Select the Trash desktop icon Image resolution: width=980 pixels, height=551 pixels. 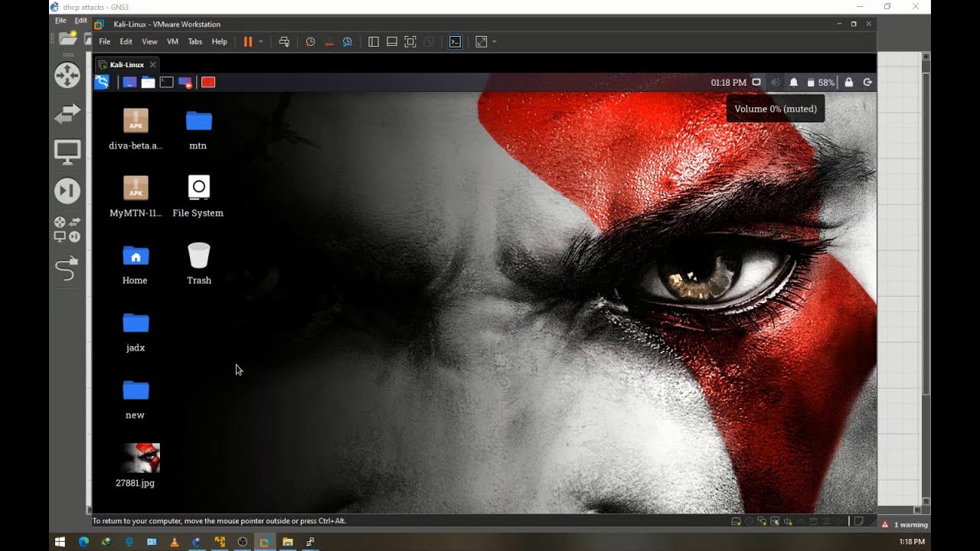[198, 263]
